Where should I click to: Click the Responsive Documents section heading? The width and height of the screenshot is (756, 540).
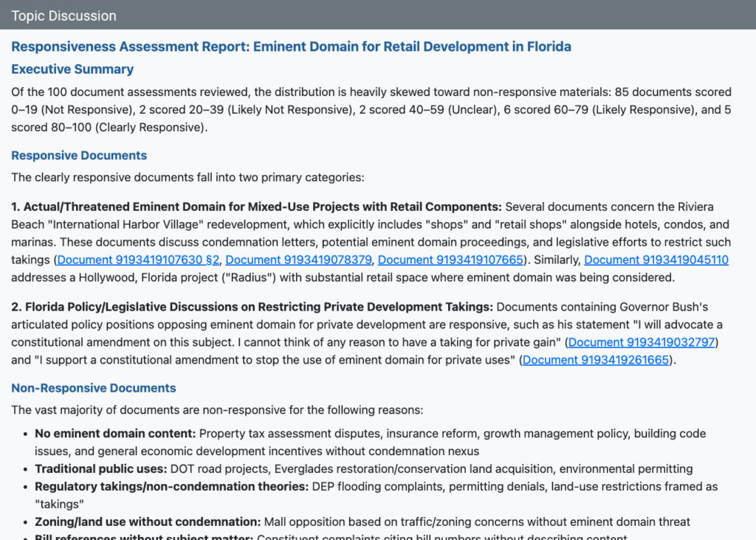[x=79, y=156]
